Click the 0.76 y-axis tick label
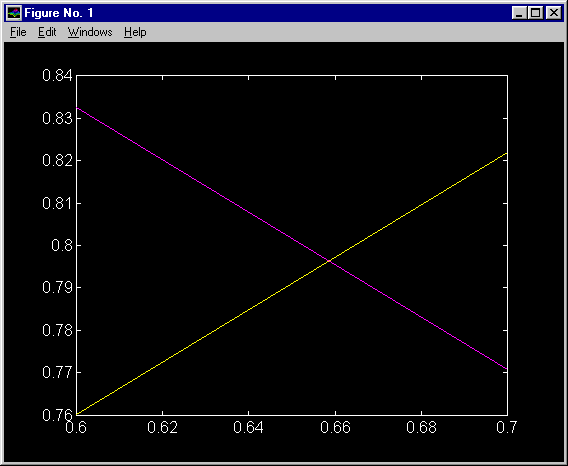Viewport: 568px width, 466px height. [x=57, y=415]
